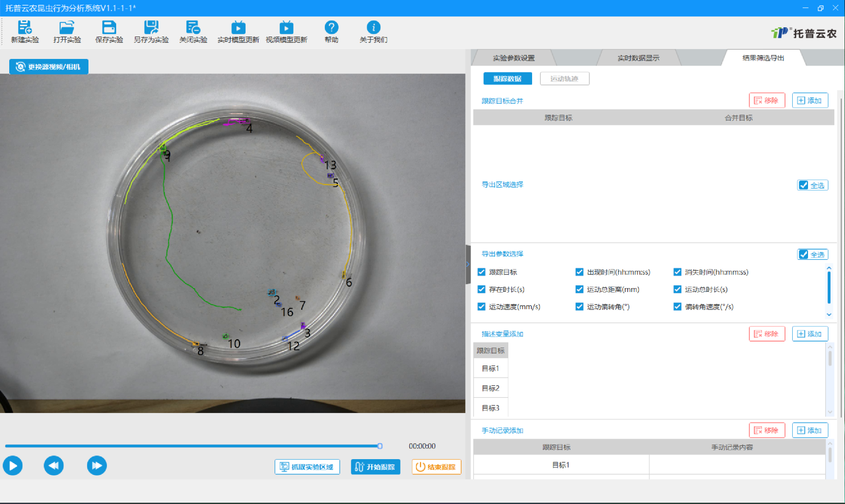Click the 另存为实验 (Save As) icon
Screen dimensions: 845x504
click(x=151, y=28)
